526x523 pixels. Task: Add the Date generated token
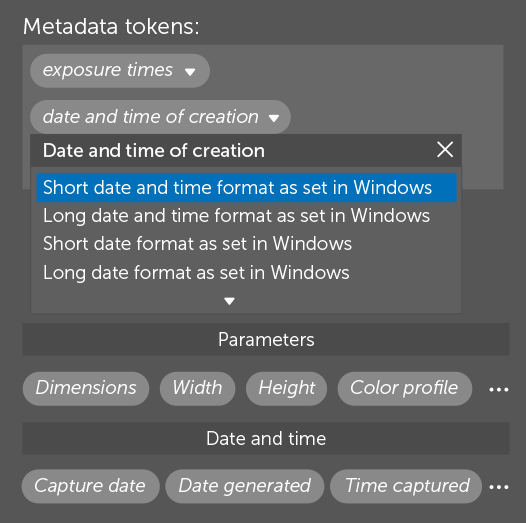pyautogui.click(x=245, y=486)
